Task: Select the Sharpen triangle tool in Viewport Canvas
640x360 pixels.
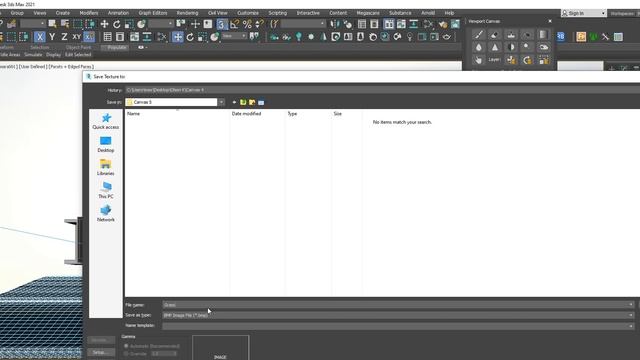Action: click(x=495, y=47)
